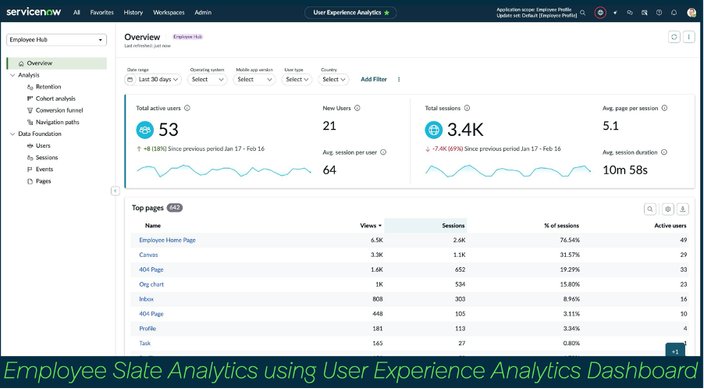The height and width of the screenshot is (389, 704).
Task: Download the Top pages table
Action: click(x=682, y=209)
